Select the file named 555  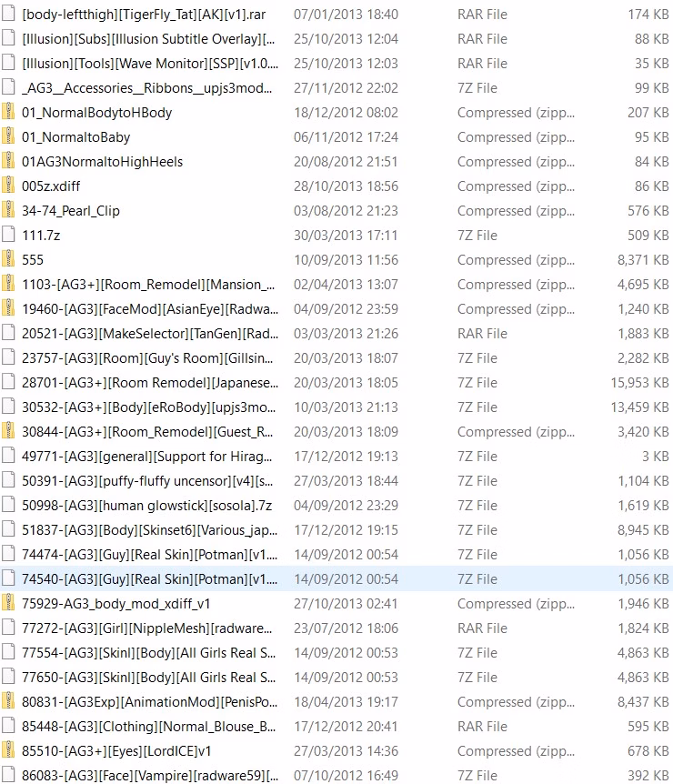pyautogui.click(x=33, y=259)
